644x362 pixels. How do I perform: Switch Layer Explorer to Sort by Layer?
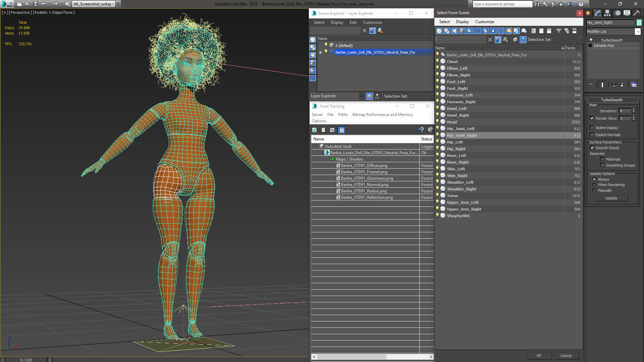(369, 96)
